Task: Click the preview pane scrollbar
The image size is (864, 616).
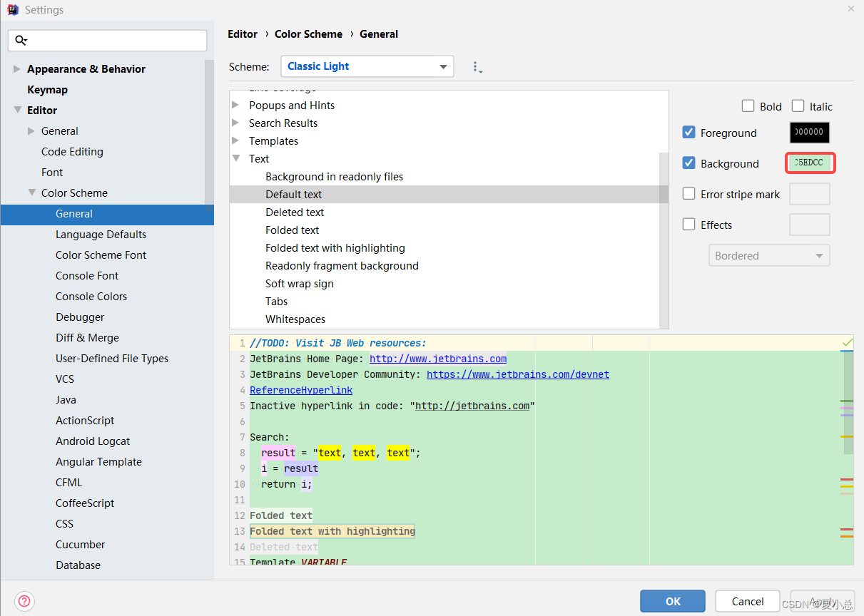Action: click(x=848, y=403)
